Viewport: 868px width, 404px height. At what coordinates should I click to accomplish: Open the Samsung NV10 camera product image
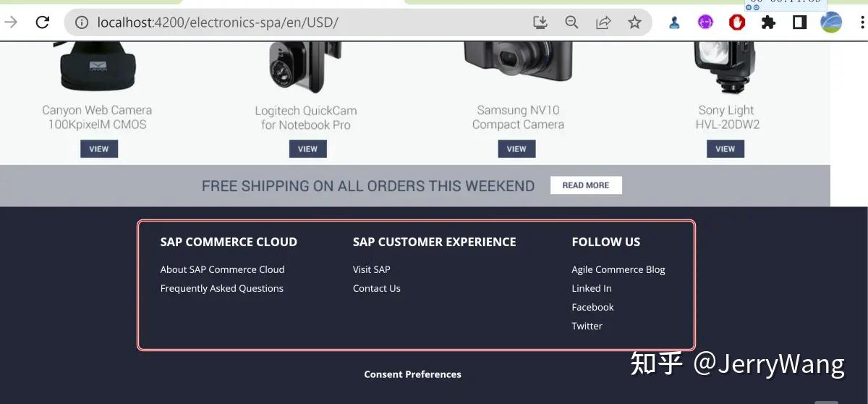[x=518, y=64]
